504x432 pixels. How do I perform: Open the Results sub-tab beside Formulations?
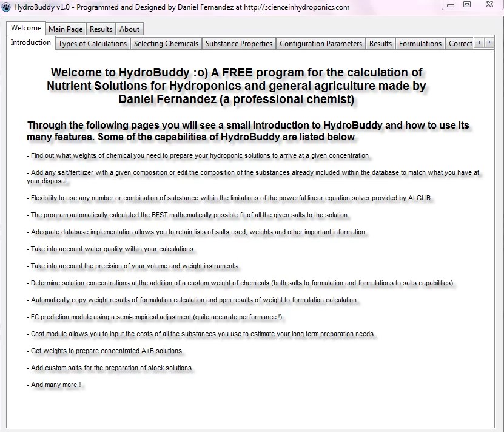(380, 44)
